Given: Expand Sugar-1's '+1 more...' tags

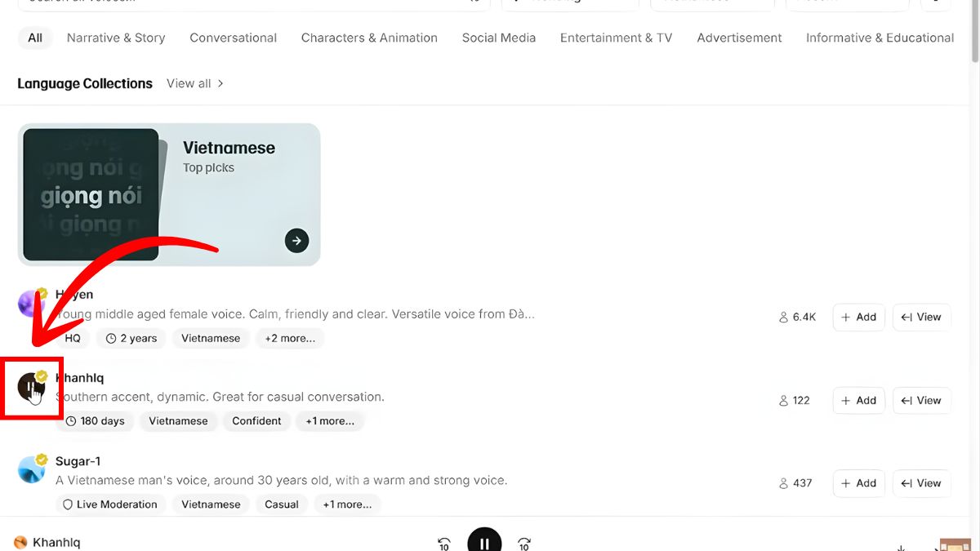Looking at the screenshot, I should pos(347,504).
